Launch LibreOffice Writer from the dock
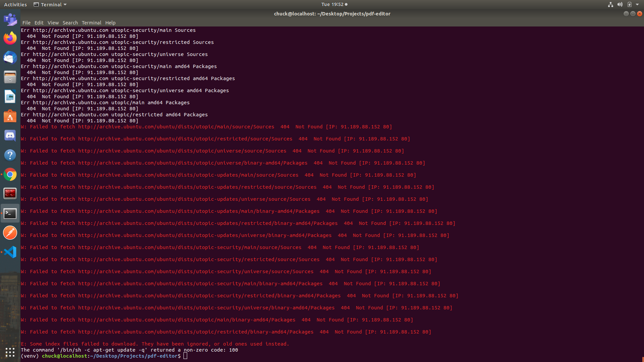 pos(10,97)
